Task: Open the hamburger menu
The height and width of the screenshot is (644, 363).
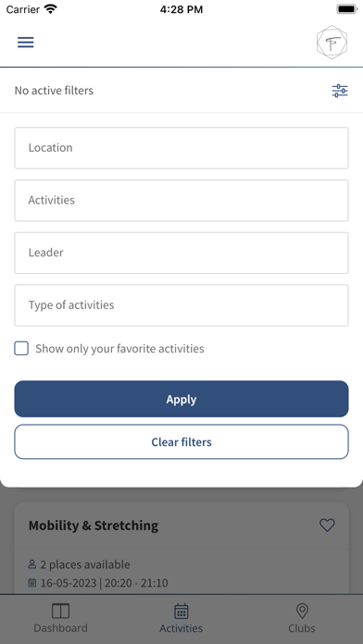Action: point(26,43)
